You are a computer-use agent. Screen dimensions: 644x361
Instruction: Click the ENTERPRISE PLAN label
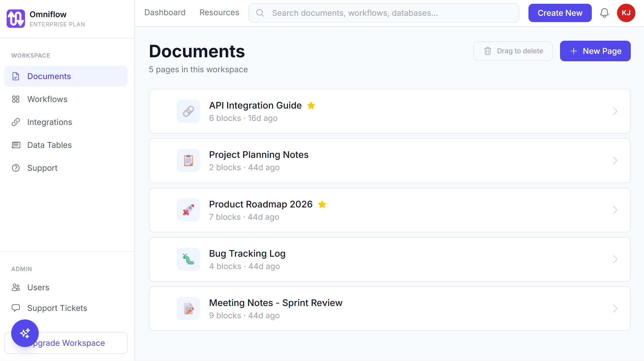pos(57,24)
